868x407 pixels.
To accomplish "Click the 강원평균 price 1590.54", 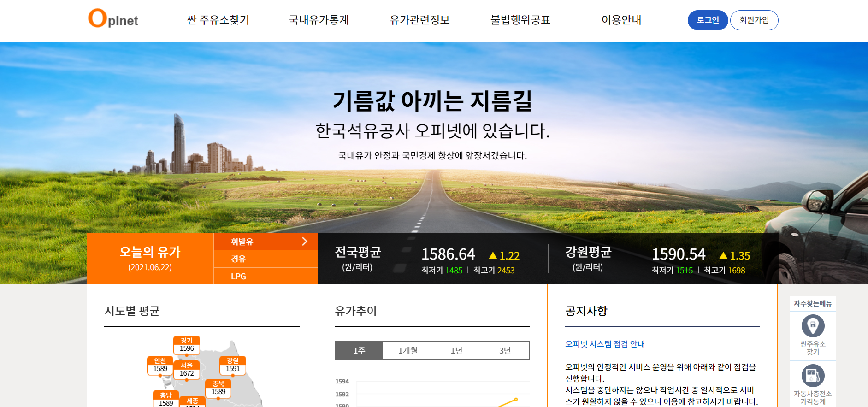I will 679,254.
